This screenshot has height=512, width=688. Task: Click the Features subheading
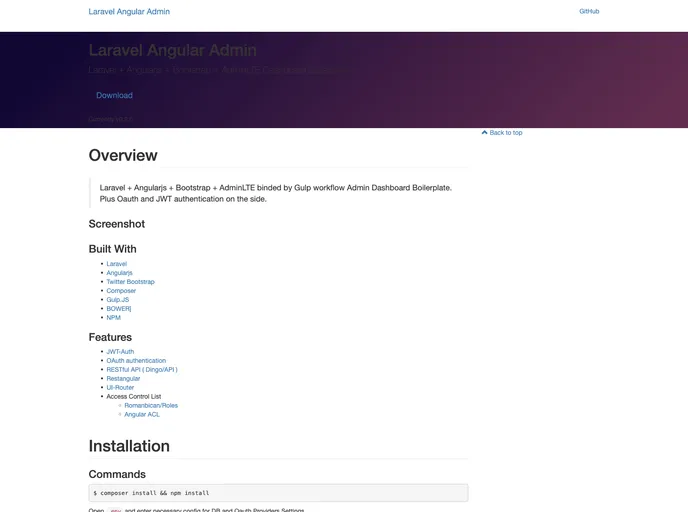click(x=110, y=337)
